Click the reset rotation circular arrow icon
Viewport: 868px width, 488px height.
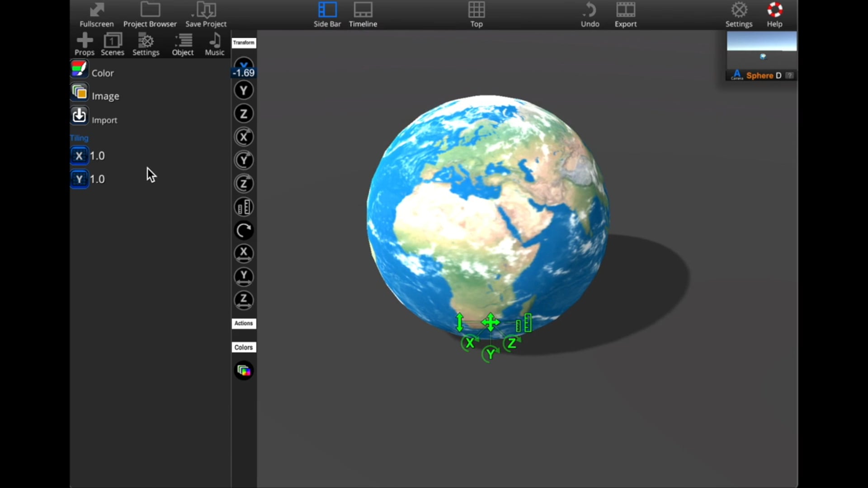tap(244, 230)
